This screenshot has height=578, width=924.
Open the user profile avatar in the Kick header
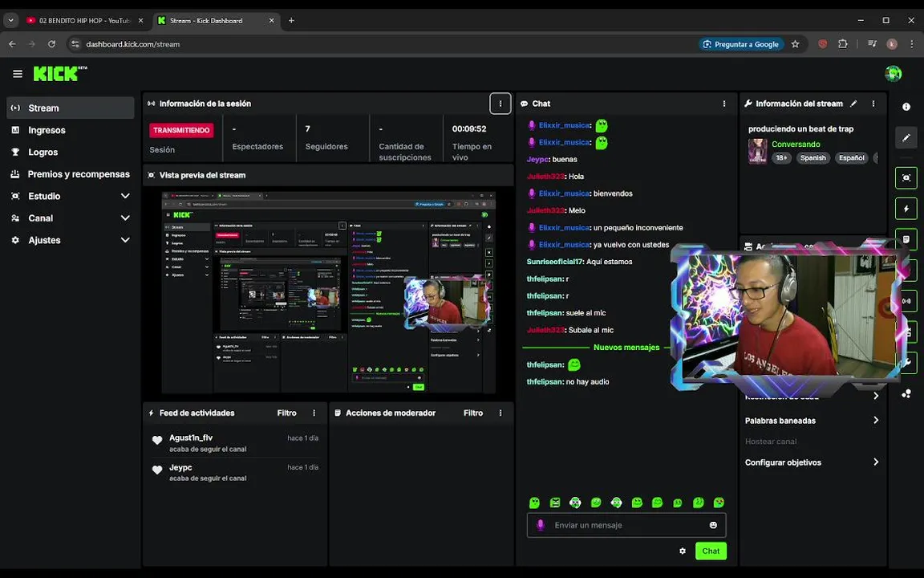coord(894,74)
